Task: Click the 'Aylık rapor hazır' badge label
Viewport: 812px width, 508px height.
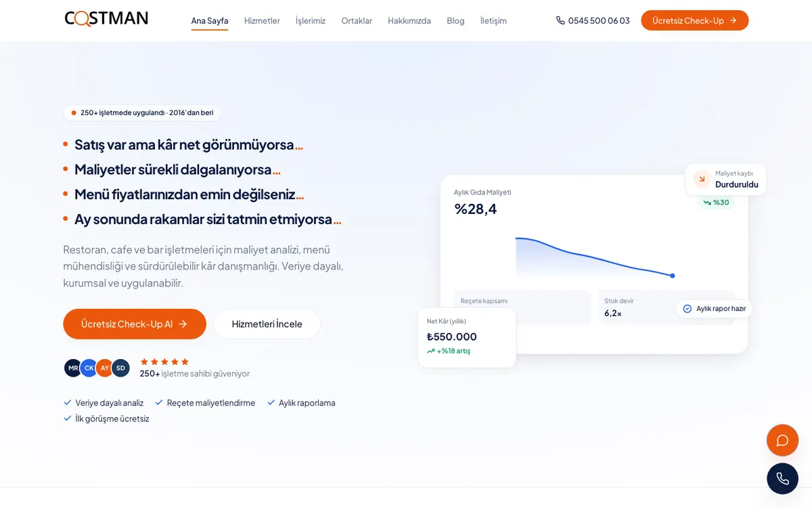Action: click(721, 309)
